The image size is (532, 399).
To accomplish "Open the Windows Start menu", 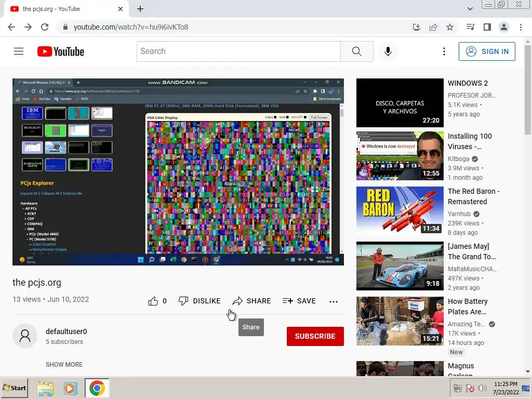I will point(15,388).
